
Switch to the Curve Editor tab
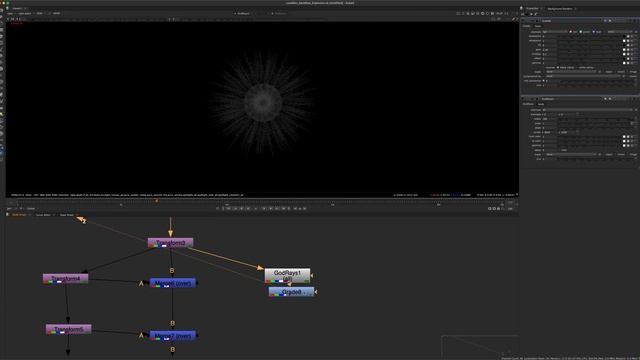point(43,215)
